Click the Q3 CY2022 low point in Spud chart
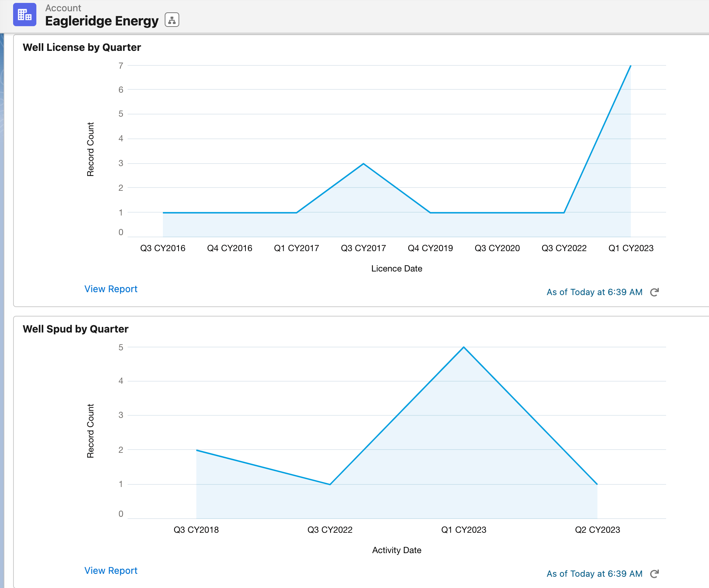 tap(330, 484)
